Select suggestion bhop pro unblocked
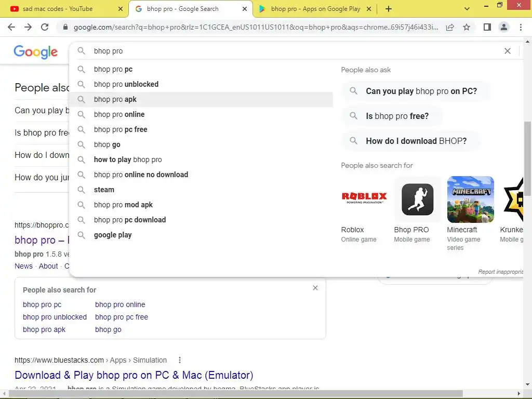The width and height of the screenshot is (532, 399). click(x=201, y=84)
